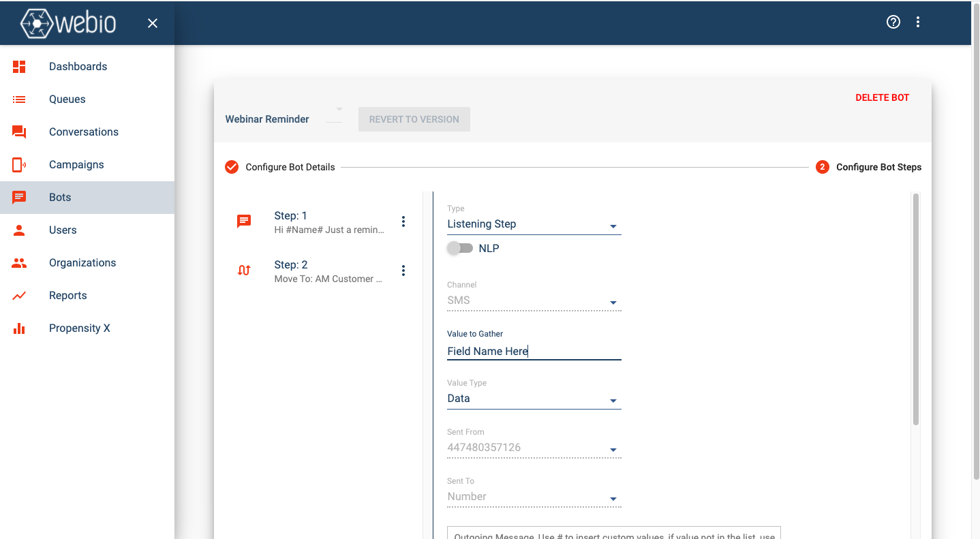Screen dimensions: 980x539
Task: Click the steps panel vertical scrollbar
Action: click(916, 309)
